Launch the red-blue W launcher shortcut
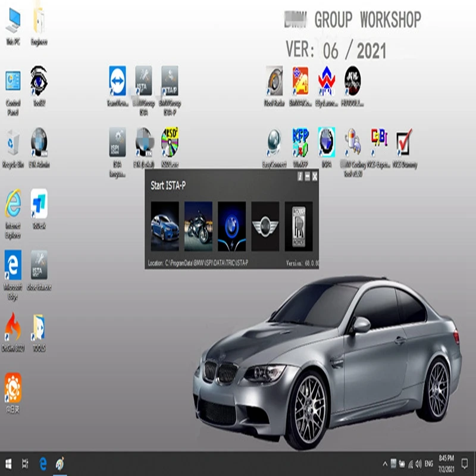 click(326, 86)
